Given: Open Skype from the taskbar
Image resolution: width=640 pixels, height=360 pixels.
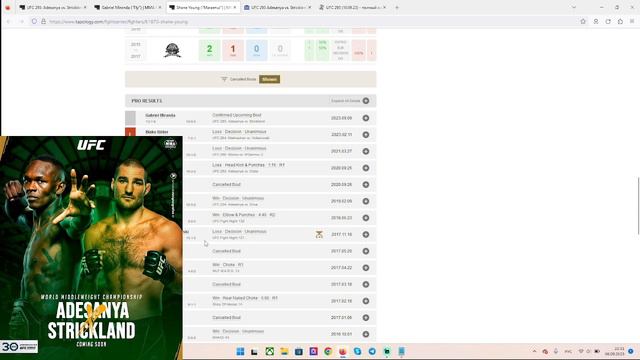Looking at the screenshot, I should (x=358, y=351).
